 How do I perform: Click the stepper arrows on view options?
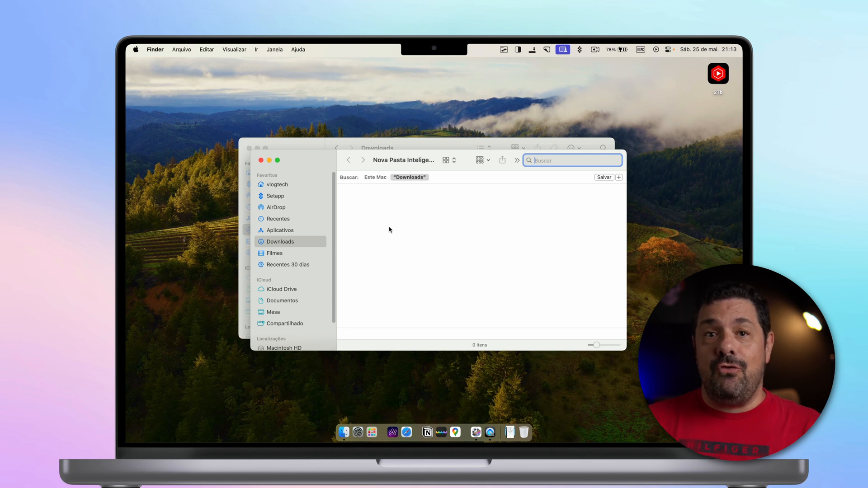[x=454, y=160]
